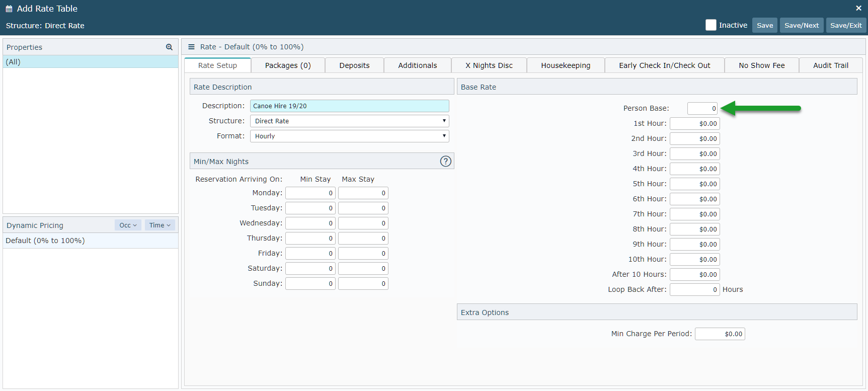The width and height of the screenshot is (868, 391).
Task: Open the Additionals tab
Action: tap(418, 65)
